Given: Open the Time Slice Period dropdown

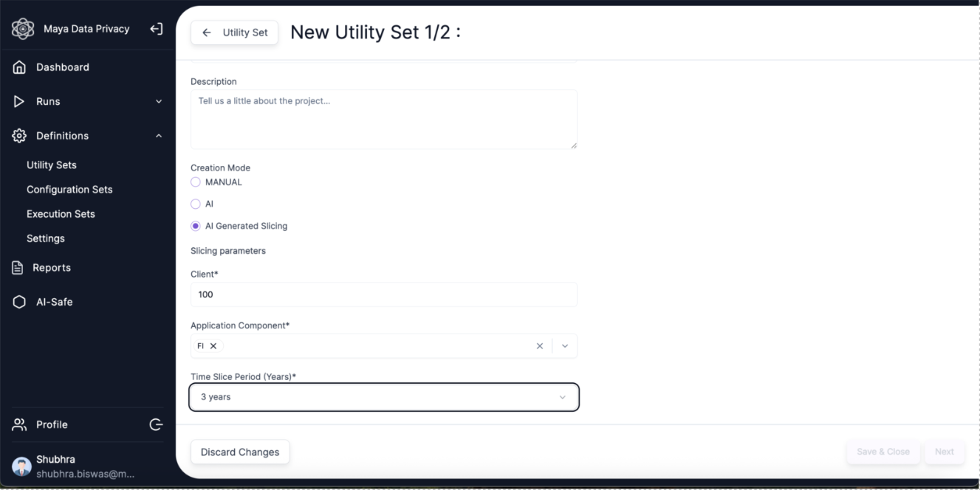Looking at the screenshot, I should click(x=384, y=397).
